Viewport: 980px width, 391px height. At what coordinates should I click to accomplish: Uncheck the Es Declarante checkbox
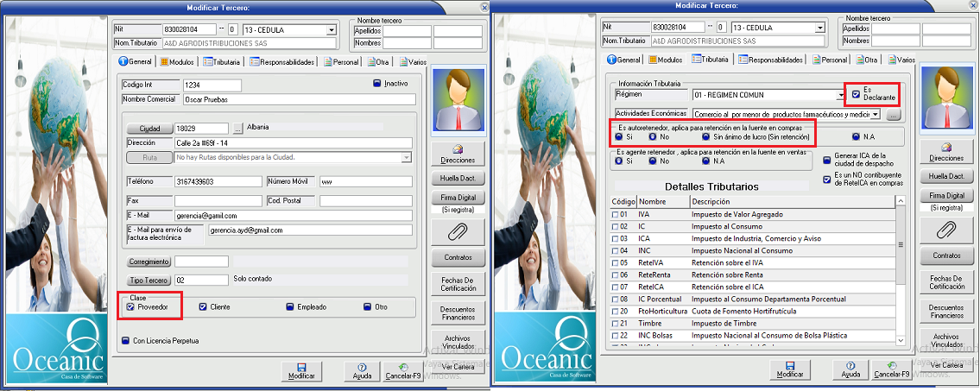[856, 93]
